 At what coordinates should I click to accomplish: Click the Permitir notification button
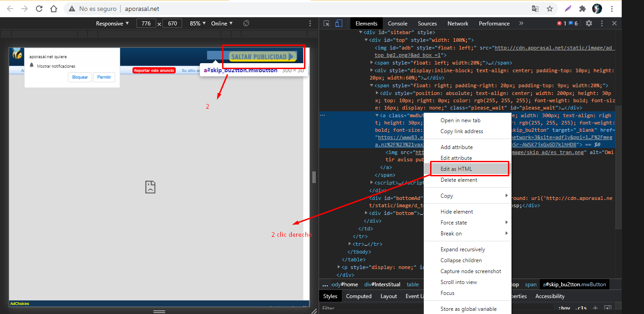pos(104,77)
